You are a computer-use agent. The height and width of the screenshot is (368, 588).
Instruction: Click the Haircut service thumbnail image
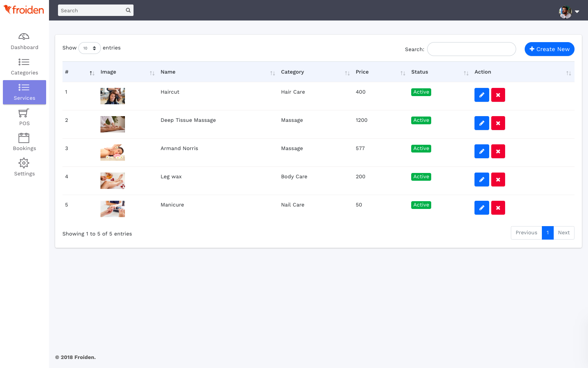[x=113, y=96]
